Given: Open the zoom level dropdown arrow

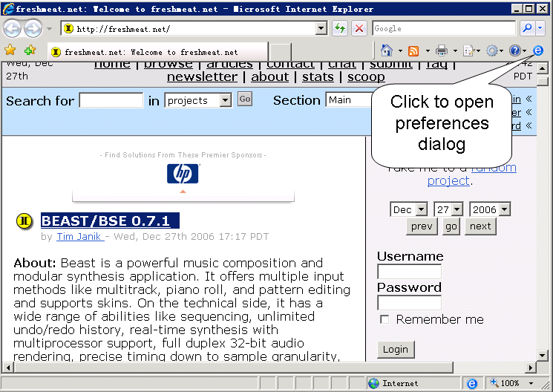Looking at the screenshot, I should click(531, 383).
